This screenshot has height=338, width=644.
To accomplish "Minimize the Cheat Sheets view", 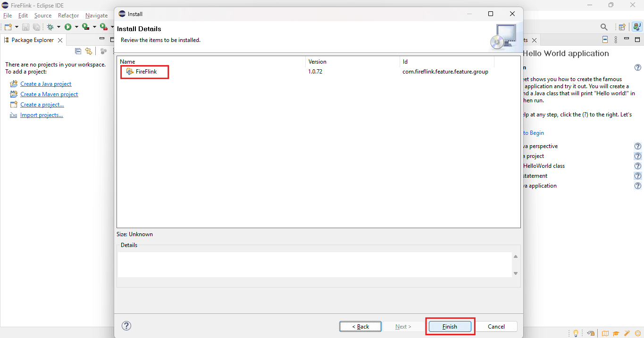I will click(627, 39).
